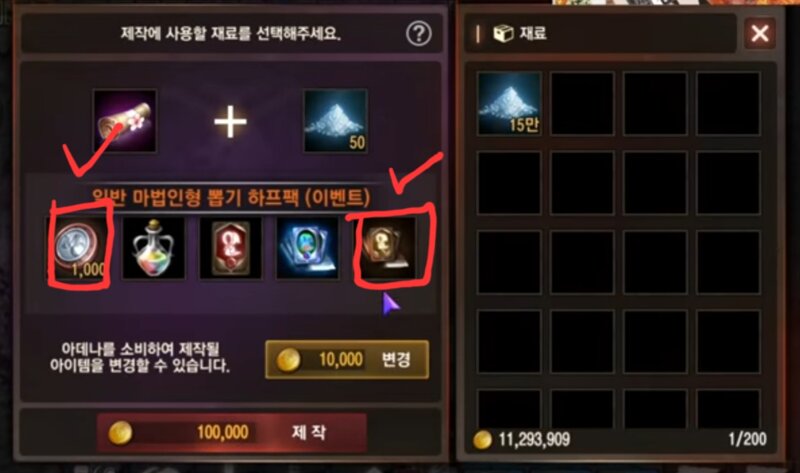Screen dimensions: 800x473
Task: Click the last empty slot in first inventory row
Action: coord(728,104)
